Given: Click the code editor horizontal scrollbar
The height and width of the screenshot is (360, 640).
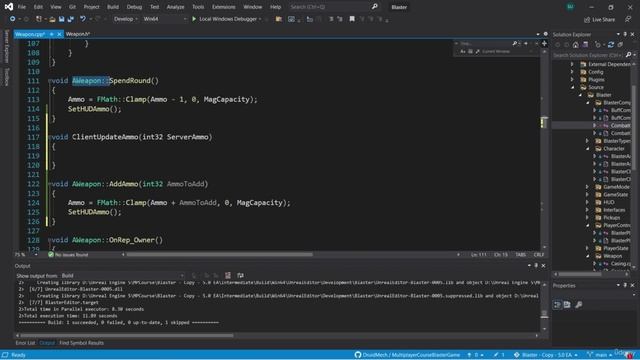Looking at the screenshot, I should click(220, 255).
